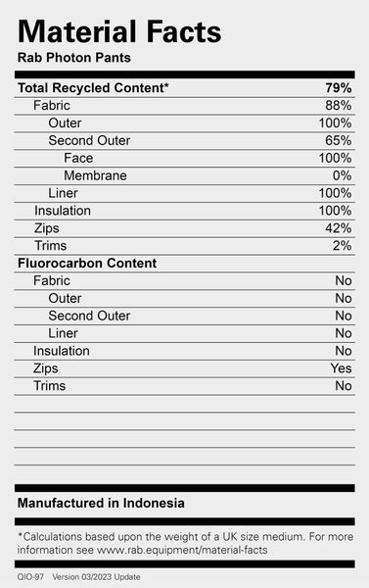Screen dimensions: 369x588
Task: Select the Version 03/2023 Update text
Action: click(96, 577)
